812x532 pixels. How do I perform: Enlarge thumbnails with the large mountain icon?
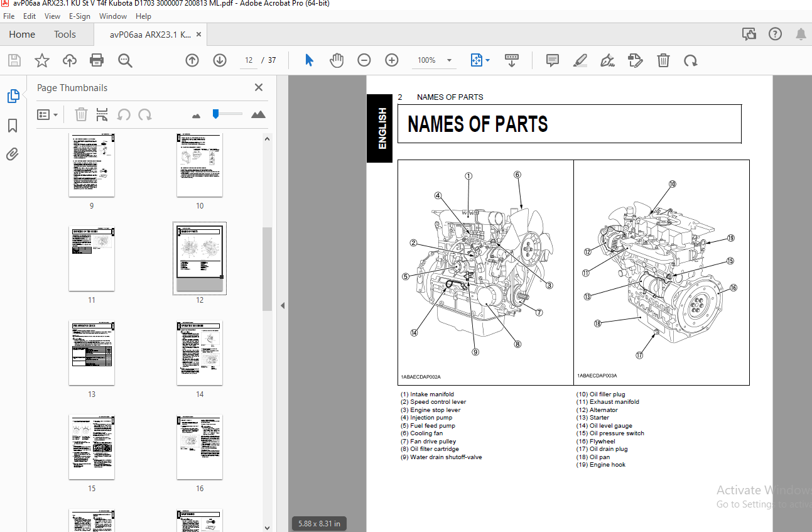pos(258,114)
